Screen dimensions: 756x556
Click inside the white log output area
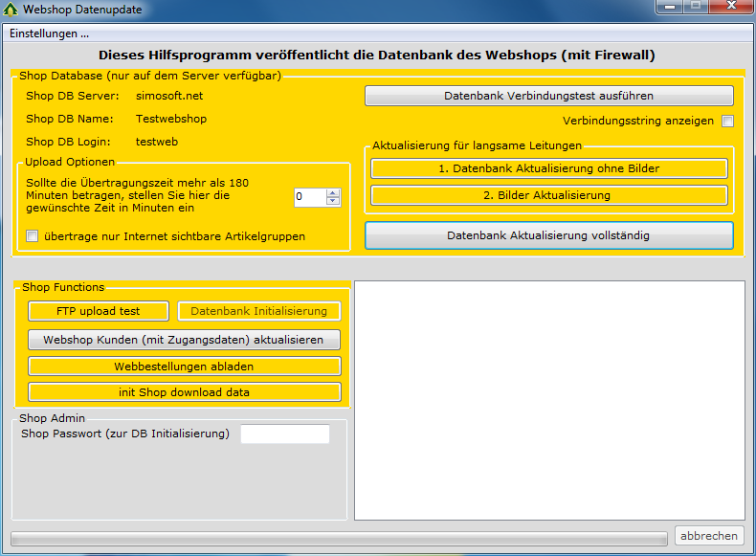[x=548, y=400]
